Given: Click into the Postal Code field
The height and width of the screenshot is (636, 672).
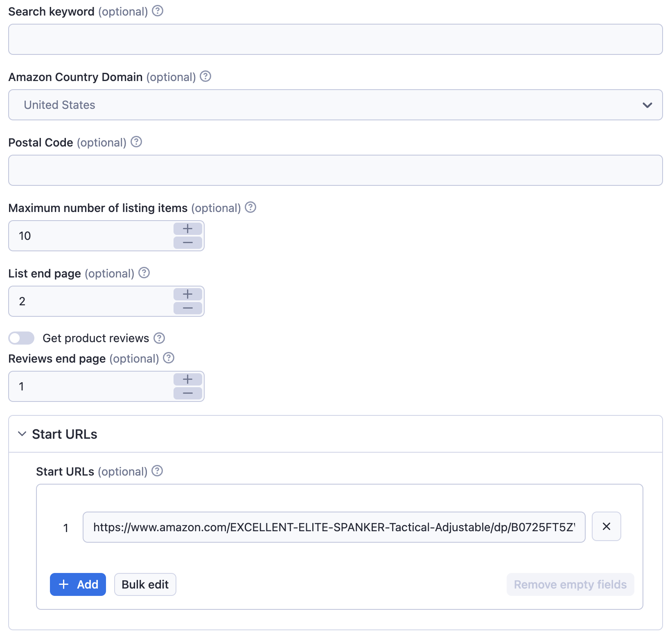Looking at the screenshot, I should click(x=335, y=170).
